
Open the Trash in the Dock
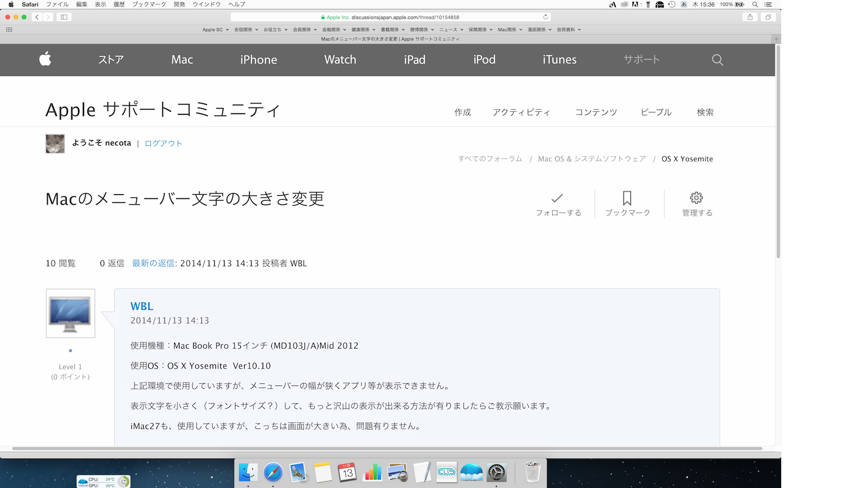pyautogui.click(x=533, y=472)
